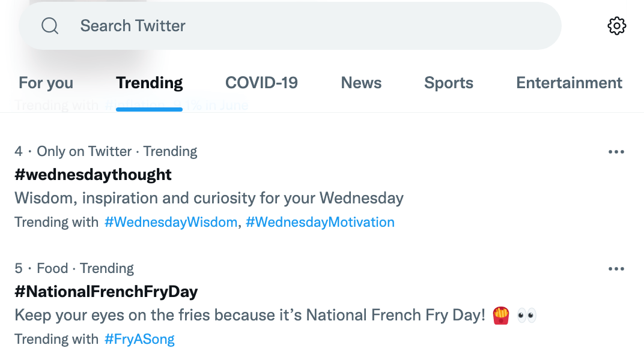Image resolution: width=644 pixels, height=360 pixels.
Task: Open the #FryASong hashtag link
Action: click(x=139, y=339)
